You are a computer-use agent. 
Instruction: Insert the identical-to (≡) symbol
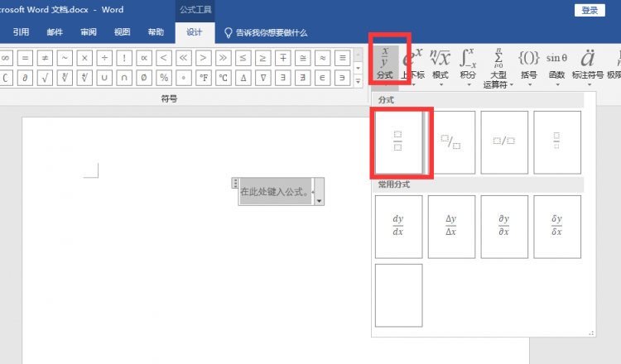tap(342, 58)
